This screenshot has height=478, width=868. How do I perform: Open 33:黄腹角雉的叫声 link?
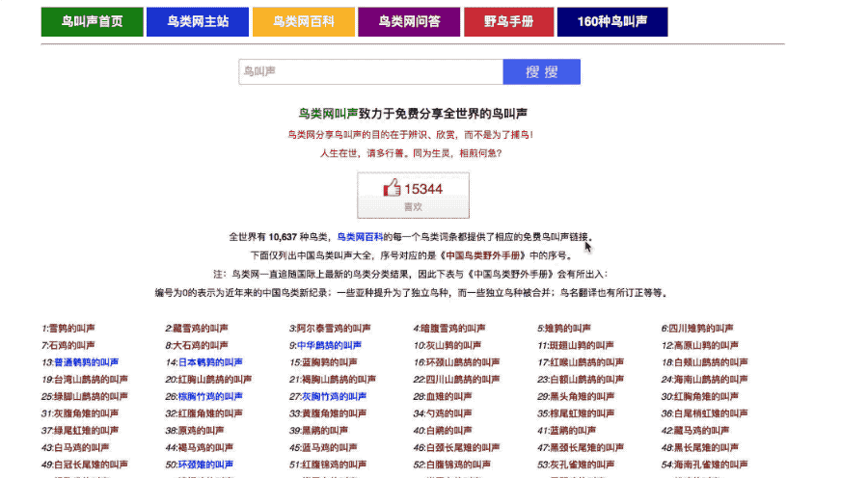pyautogui.click(x=328, y=413)
